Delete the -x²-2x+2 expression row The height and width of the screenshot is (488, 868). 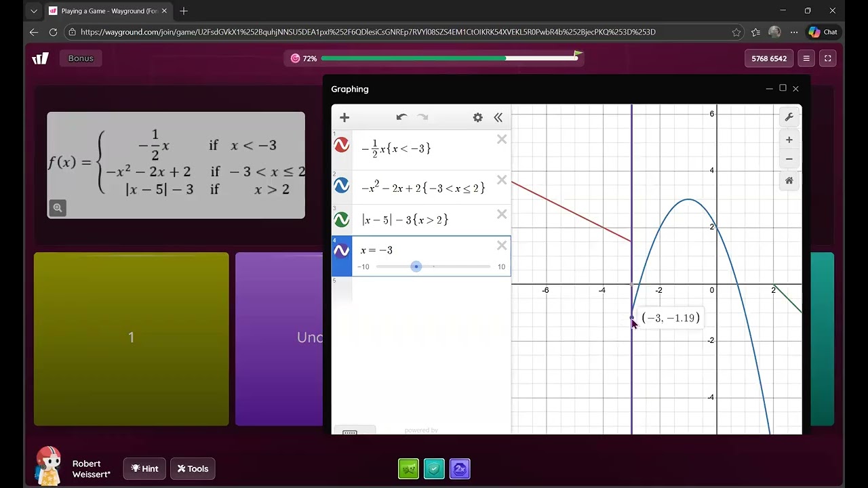pos(502,180)
